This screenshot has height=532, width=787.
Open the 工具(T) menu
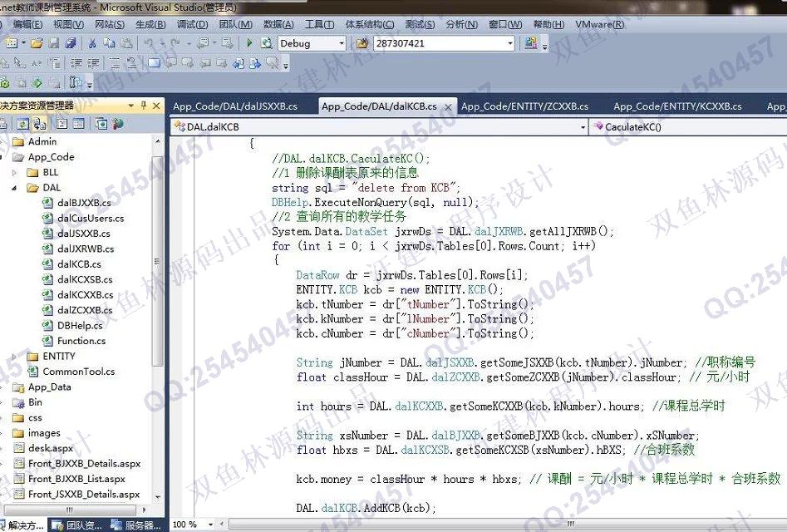(319, 24)
